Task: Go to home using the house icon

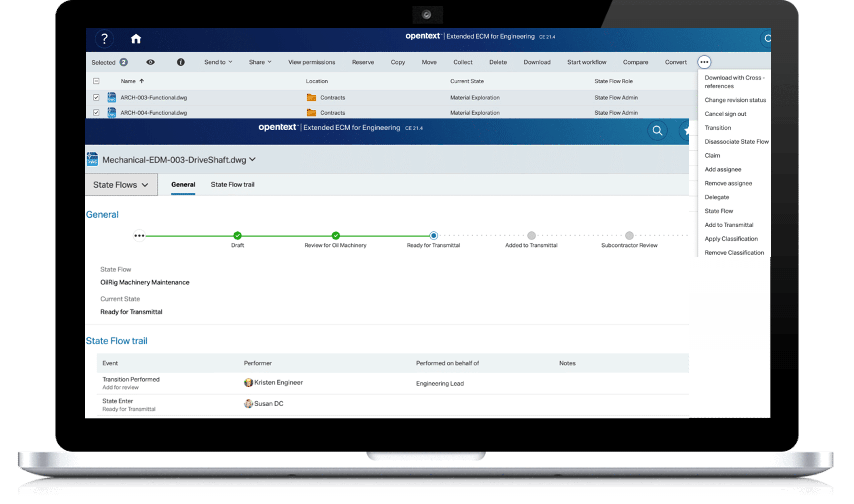Action: [x=136, y=39]
